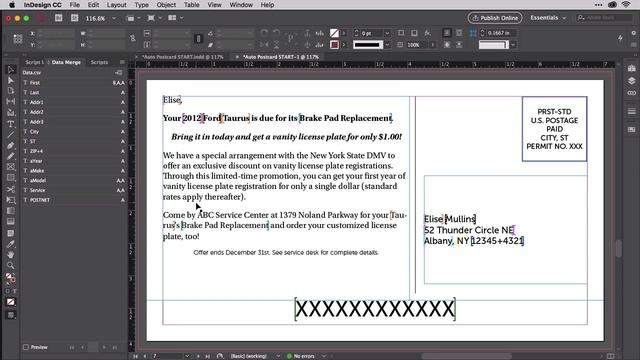Select the Free Transform tool
Screen dimensions: 640x360
pos(11,200)
